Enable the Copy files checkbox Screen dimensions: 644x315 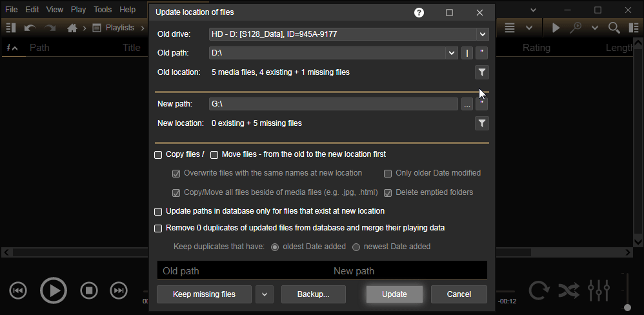158,155
